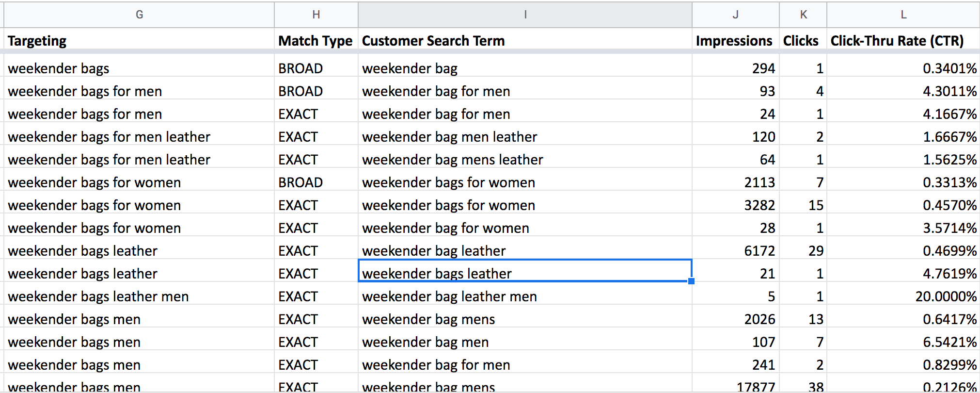Screen dimensions: 980x393
Task: Click the 3282 impressions cell
Action: pyautogui.click(x=736, y=205)
